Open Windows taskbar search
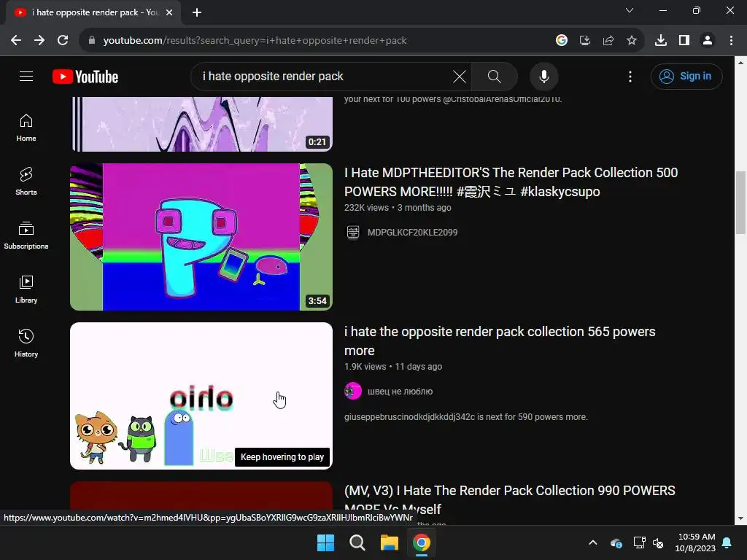Screen dimensions: 747x560 [357, 542]
